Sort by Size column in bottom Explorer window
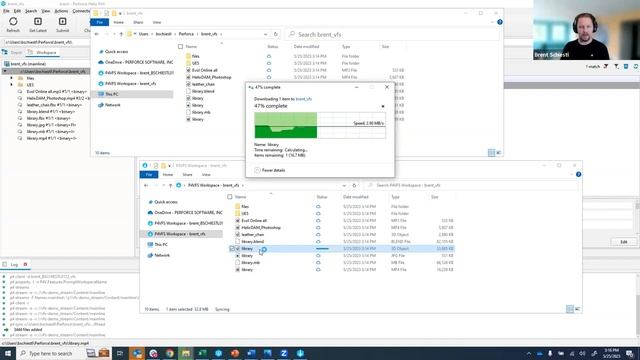Screen dimensions: 640x360 click(x=435, y=197)
